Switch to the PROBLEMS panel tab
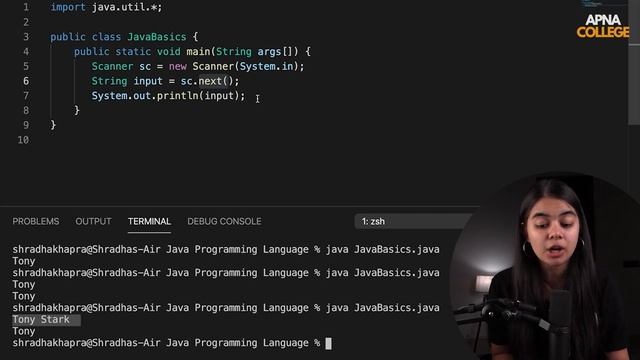The image size is (640, 360). (x=36, y=221)
